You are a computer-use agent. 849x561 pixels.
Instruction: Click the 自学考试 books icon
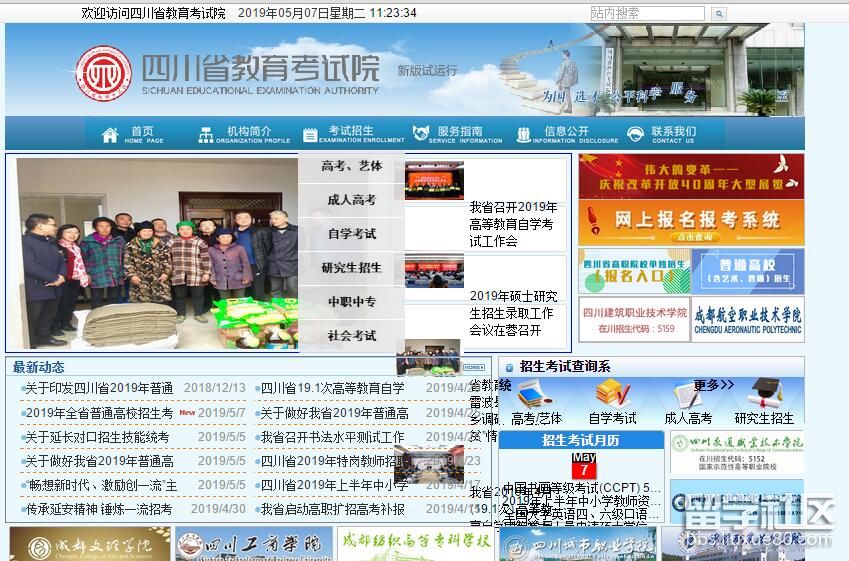click(611, 394)
